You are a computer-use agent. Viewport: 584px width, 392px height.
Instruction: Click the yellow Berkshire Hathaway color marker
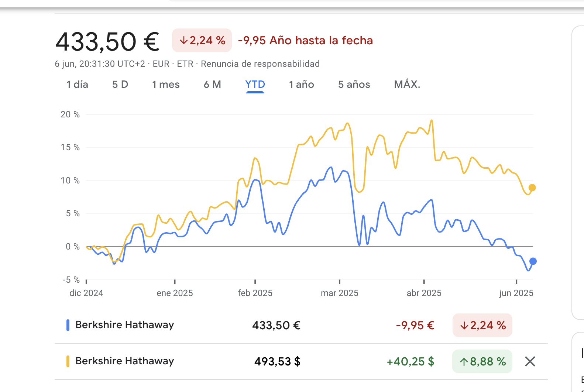pyautogui.click(x=68, y=361)
